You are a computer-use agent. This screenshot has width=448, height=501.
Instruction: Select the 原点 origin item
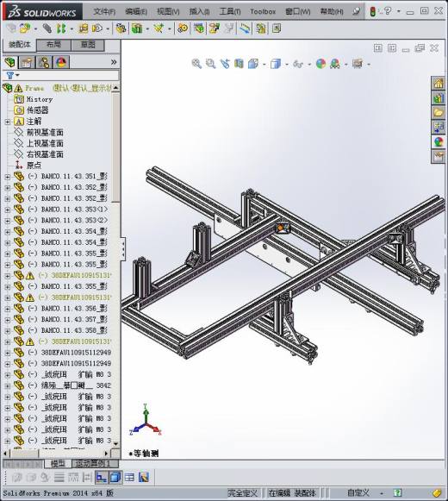34,166
